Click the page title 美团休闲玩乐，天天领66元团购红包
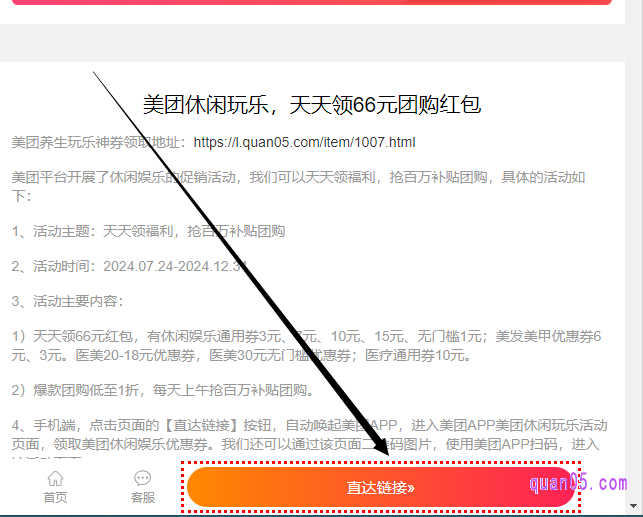The width and height of the screenshot is (643, 517). (312, 104)
